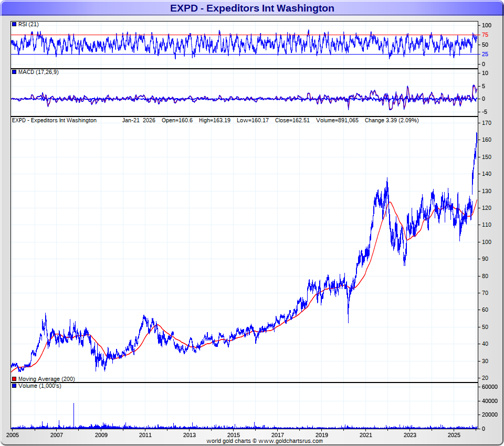
Task: Click the 2021 x-axis year label
Action: click(x=366, y=435)
